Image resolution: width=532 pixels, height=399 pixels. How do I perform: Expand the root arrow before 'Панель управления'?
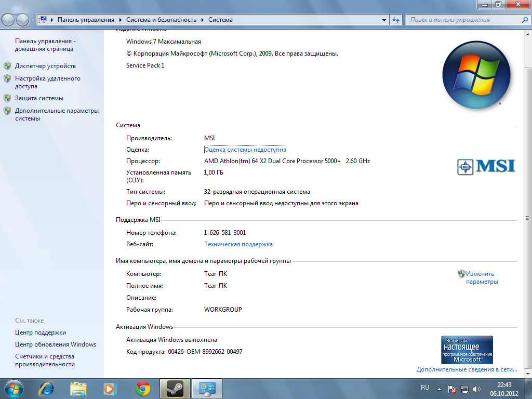[52, 20]
